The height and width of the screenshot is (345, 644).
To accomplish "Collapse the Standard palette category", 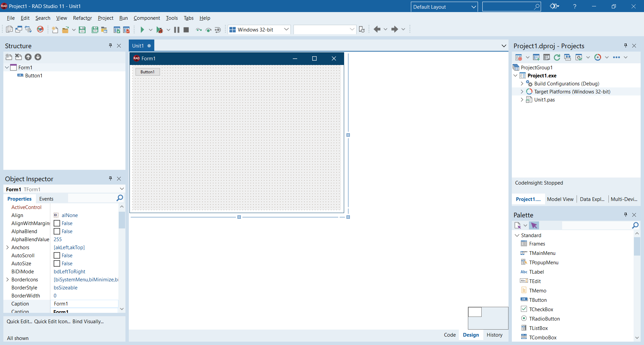I will [517, 235].
